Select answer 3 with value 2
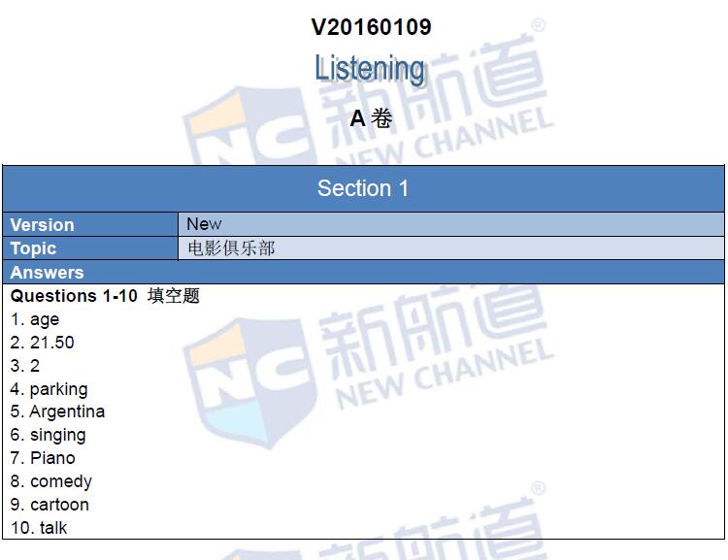This screenshot has height=560, width=728. click(x=26, y=366)
